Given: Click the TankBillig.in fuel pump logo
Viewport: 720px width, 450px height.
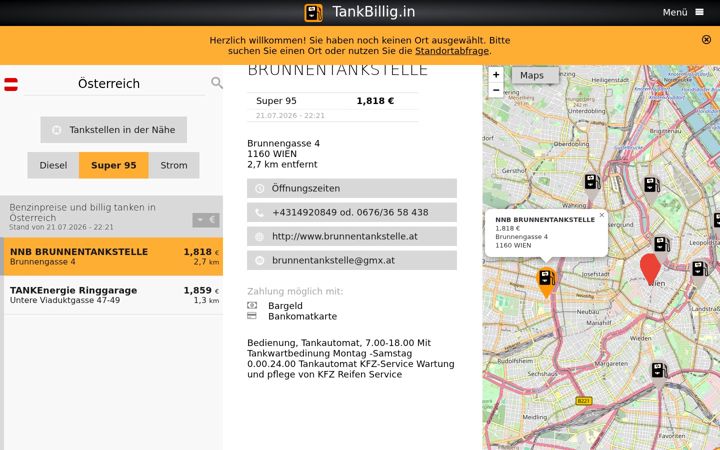Looking at the screenshot, I should pyautogui.click(x=313, y=12).
